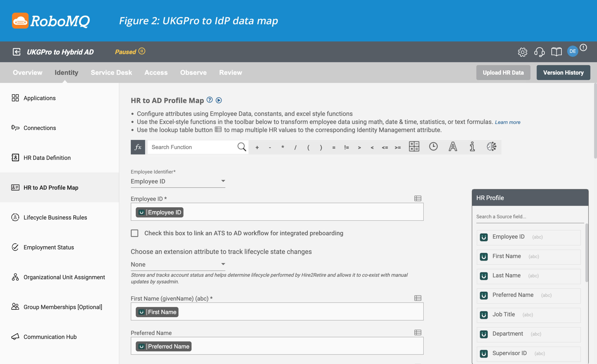597x364 pixels.
Task: Open lookup table for Preferred Name field
Action: point(418,333)
